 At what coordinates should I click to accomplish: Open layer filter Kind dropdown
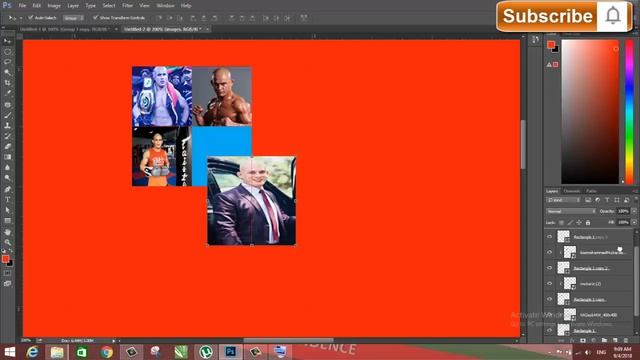coord(564,200)
